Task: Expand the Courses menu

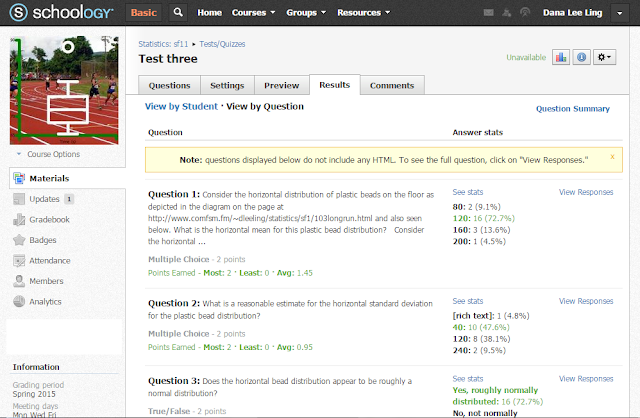Action: (x=253, y=13)
